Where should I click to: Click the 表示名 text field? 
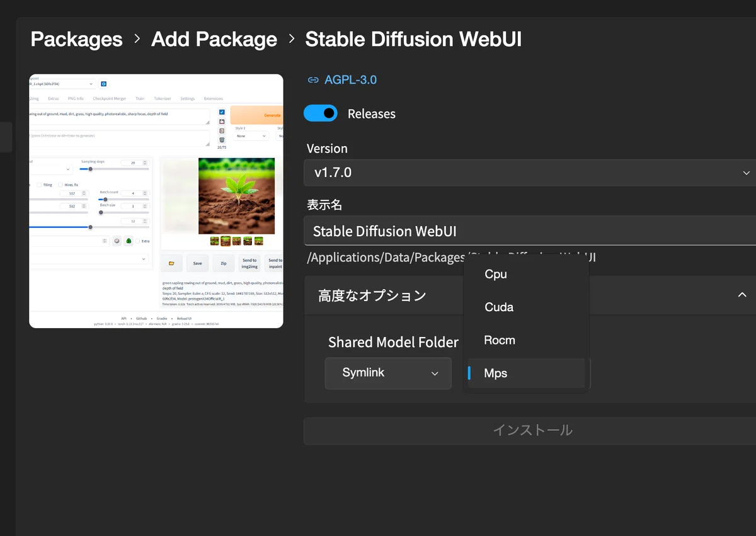530,231
